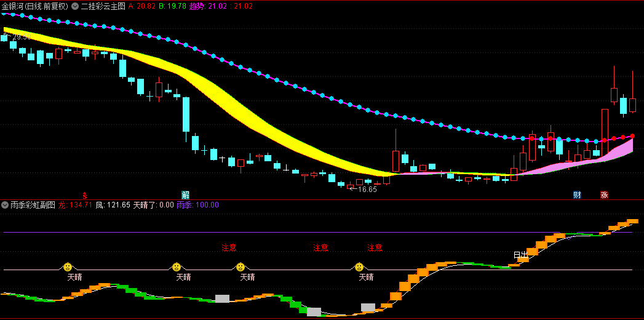Select the 凤: 121.65 readout
Image resolution: width=644 pixels, height=320 pixels.
[x=113, y=204]
